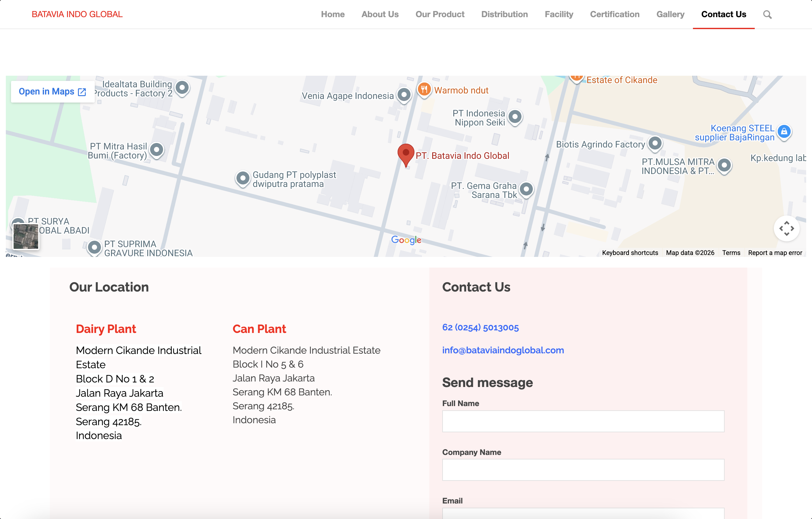Viewport: 812px width, 519px height.
Task: Click the BATAVIA INDO GLOBAL site logo
Action: [x=77, y=14]
